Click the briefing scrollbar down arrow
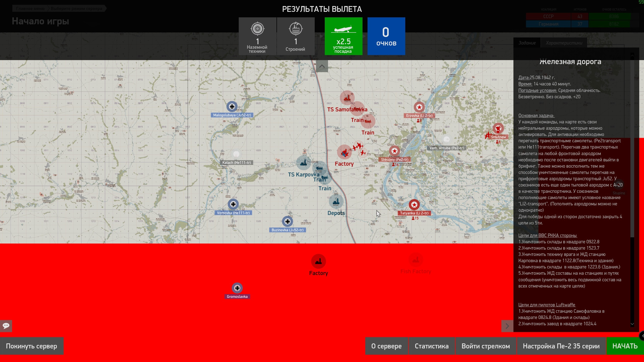Viewport: 644px width, 362px height. [x=632, y=324]
